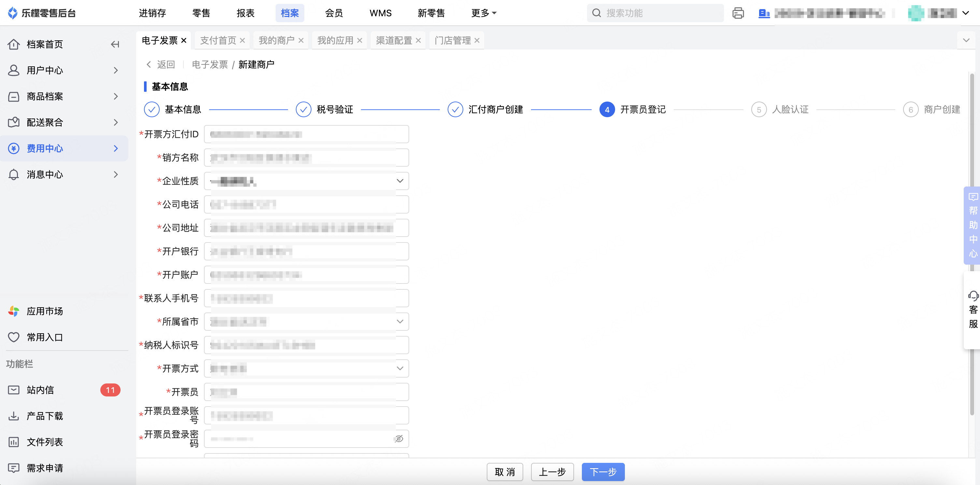Open the 企业性质 dropdown
The height and width of the screenshot is (485, 980).
(399, 181)
